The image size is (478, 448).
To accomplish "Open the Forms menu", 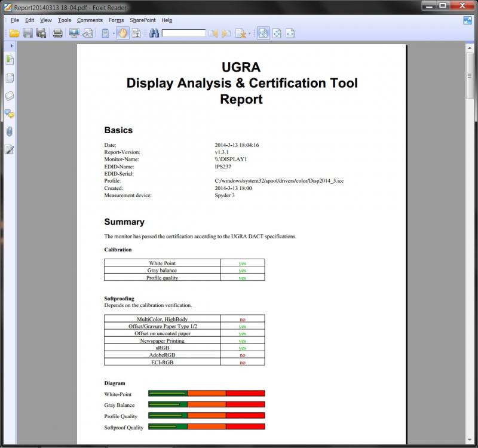I will click(116, 20).
